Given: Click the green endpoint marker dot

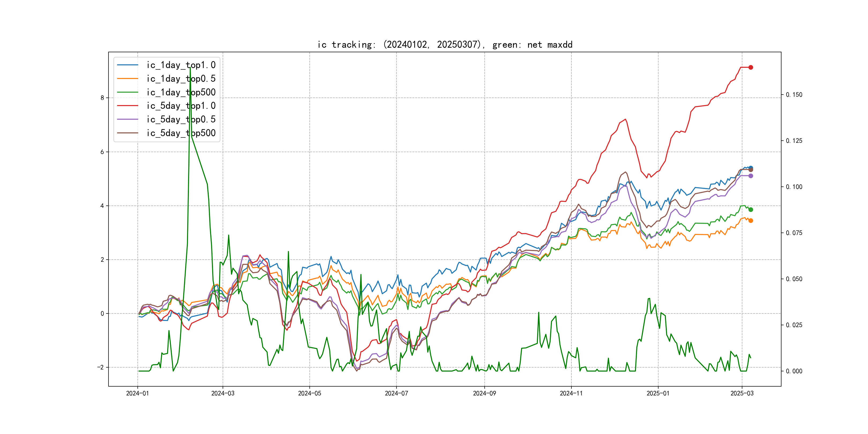Looking at the screenshot, I should pos(750,209).
